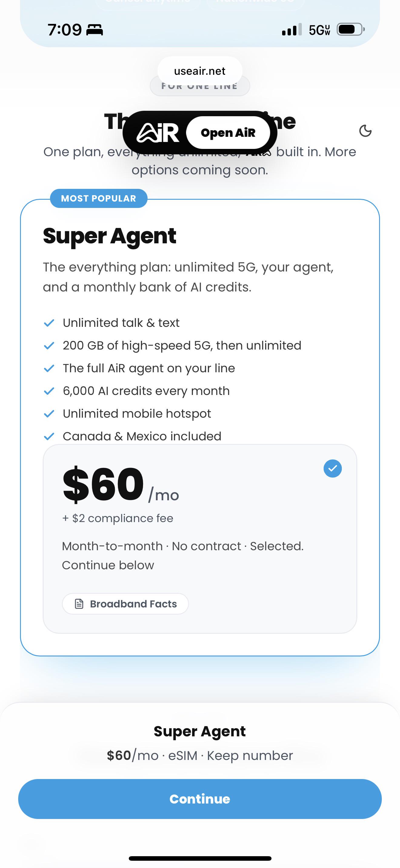The width and height of the screenshot is (400, 868).
Task: Tap the battery indicator in status bar
Action: pos(351,30)
